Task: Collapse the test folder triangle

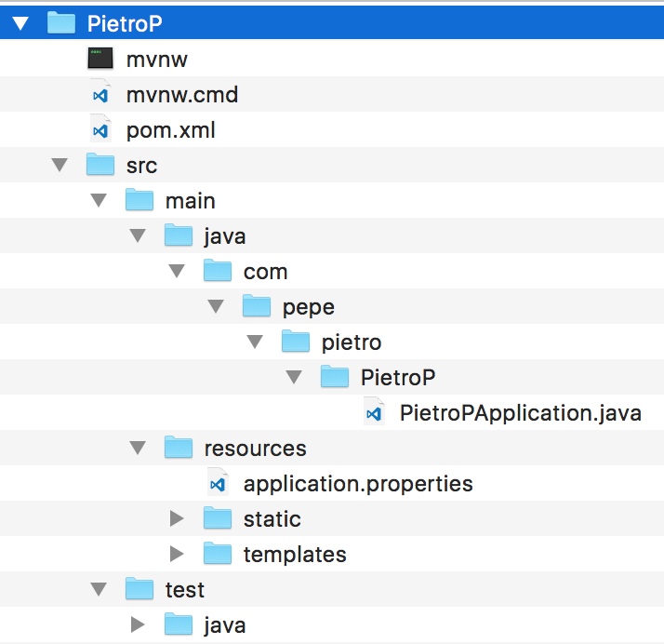Action: (100, 590)
